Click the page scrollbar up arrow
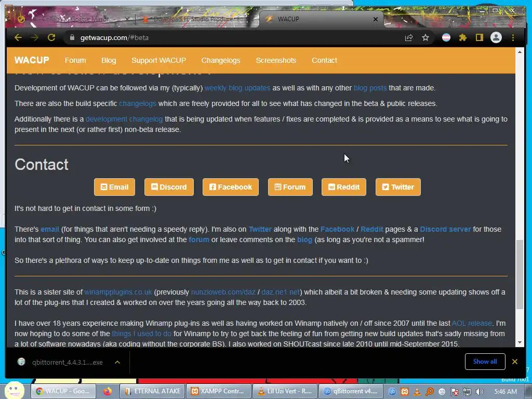 pyautogui.click(x=520, y=52)
